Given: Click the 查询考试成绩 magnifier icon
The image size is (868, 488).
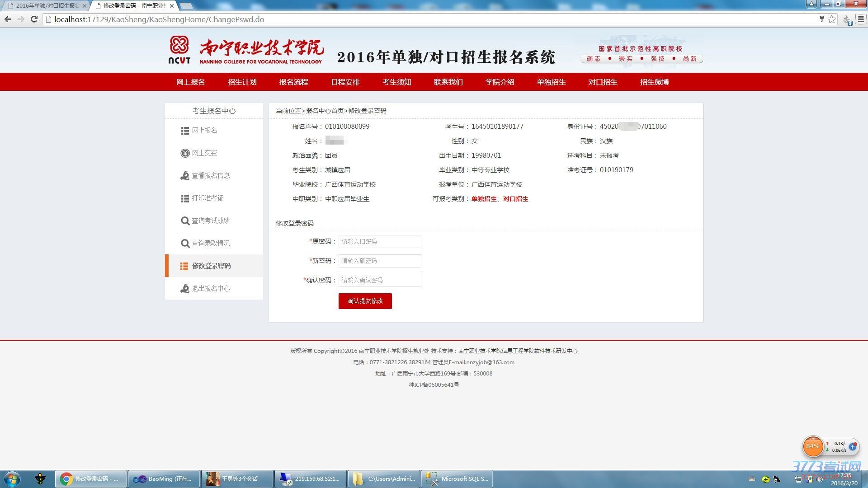Looking at the screenshot, I should click(x=185, y=221).
